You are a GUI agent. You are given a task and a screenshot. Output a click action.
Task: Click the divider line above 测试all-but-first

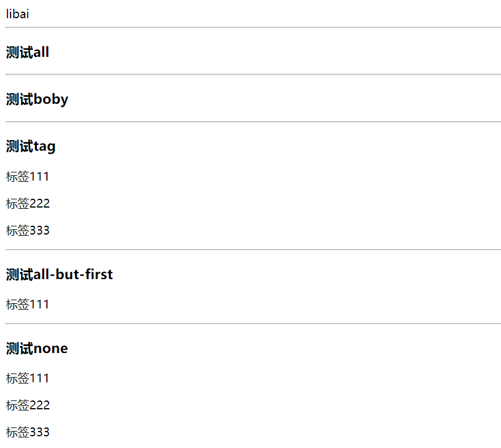tap(253, 249)
